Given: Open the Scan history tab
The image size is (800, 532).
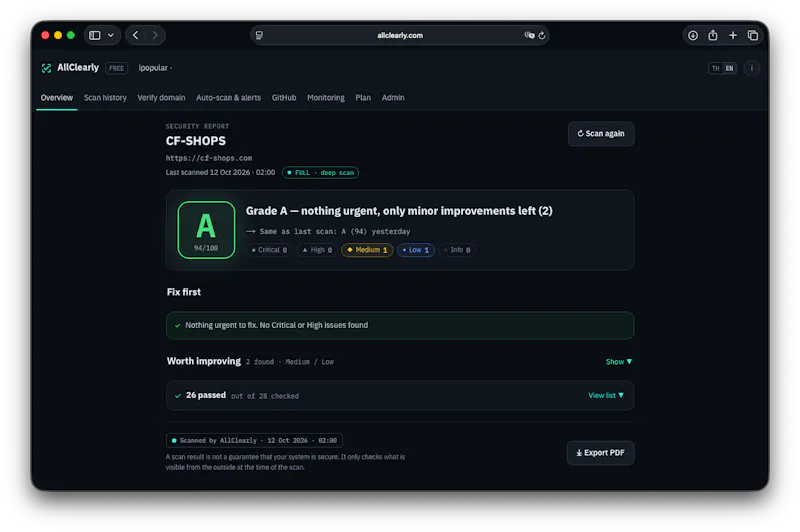Looking at the screenshot, I should (105, 97).
